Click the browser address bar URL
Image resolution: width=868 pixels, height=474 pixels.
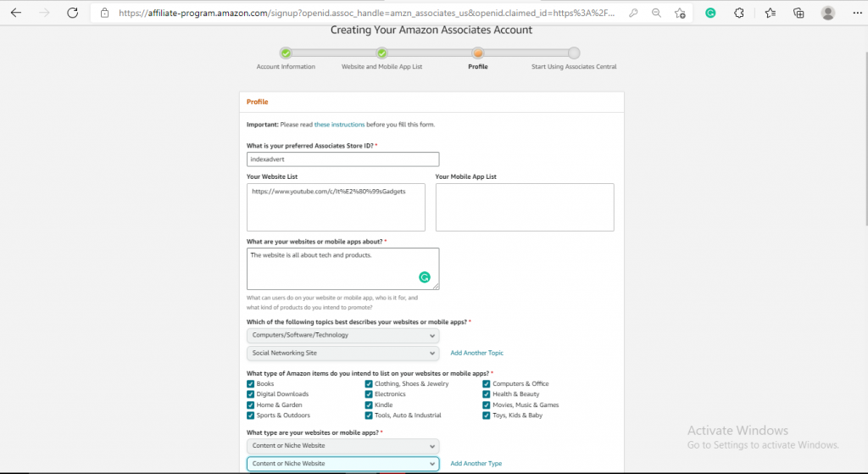pos(366,13)
